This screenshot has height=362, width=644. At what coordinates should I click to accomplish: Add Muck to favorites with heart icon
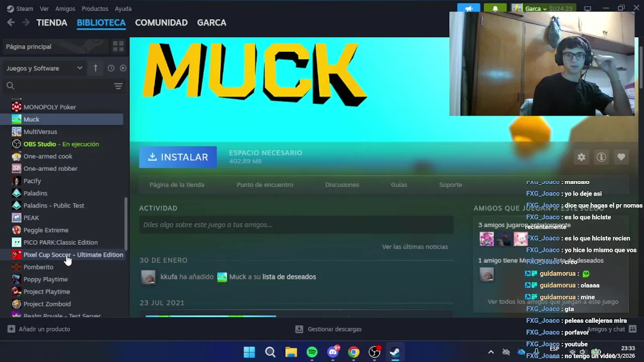point(621,157)
